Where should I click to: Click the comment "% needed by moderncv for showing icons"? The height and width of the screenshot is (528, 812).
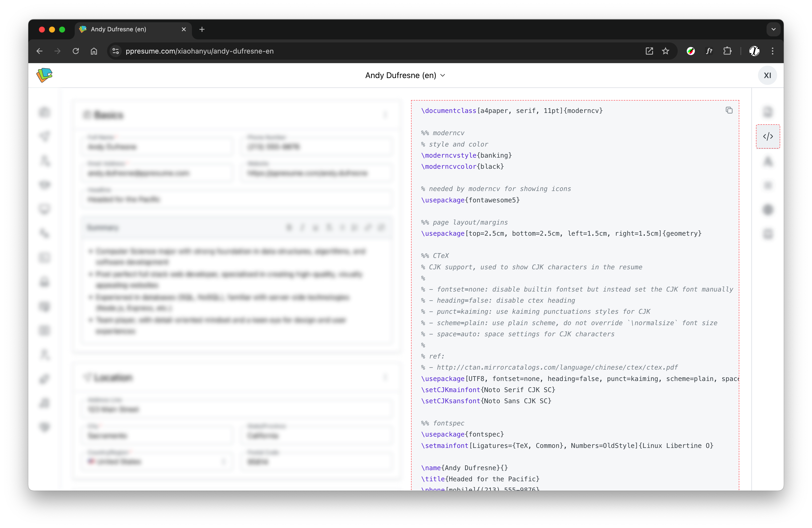point(496,189)
